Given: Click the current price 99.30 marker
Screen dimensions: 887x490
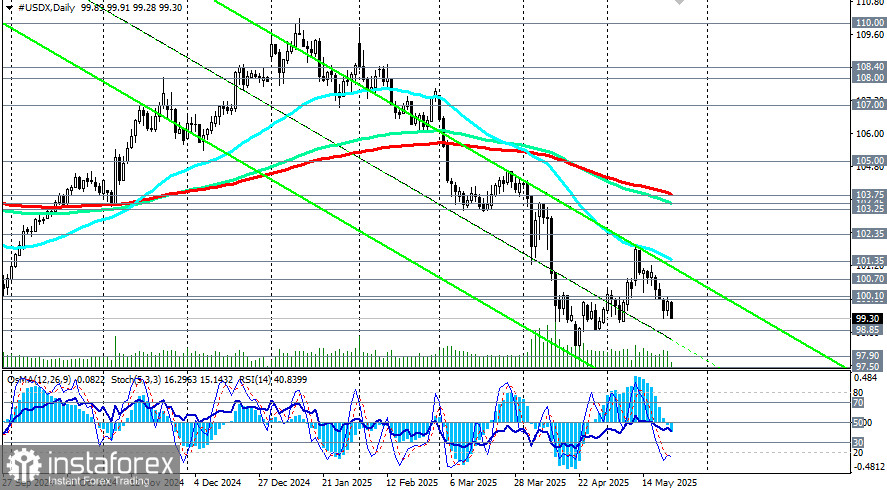Looking at the screenshot, I should tap(869, 319).
